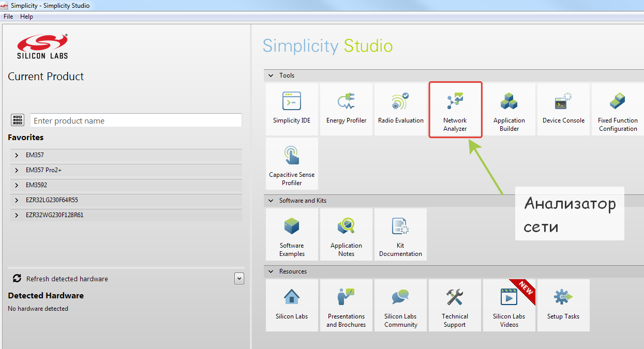644x349 pixels.
Task: Expand the EM357 Pro2+ favorite entry
Action: pos(17,170)
